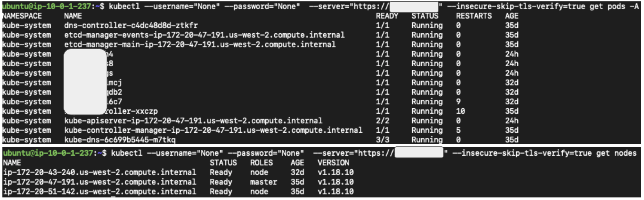This screenshot has width=644, height=200.
Task: Click the dns-controller-c4dc48d8d-ztkfr pod name
Action: point(131,25)
